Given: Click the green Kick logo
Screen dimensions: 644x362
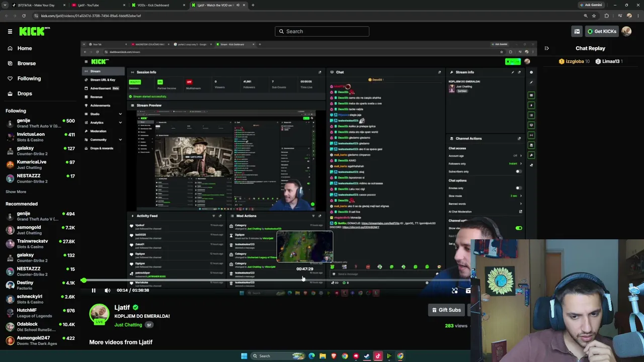Looking at the screenshot, I should coord(34,31).
